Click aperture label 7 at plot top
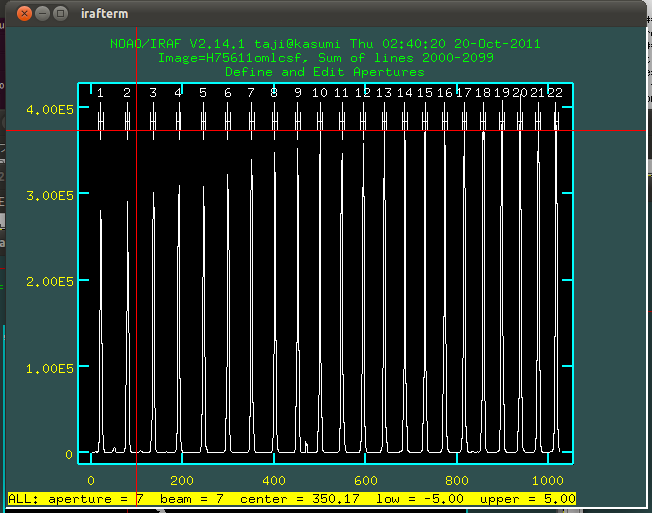Viewport: 654px width, 515px height. click(x=251, y=93)
